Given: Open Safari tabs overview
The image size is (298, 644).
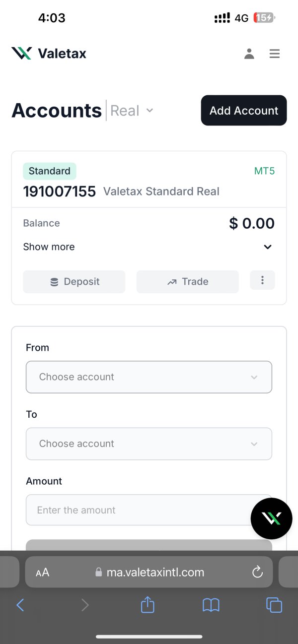Looking at the screenshot, I should click(x=274, y=605).
